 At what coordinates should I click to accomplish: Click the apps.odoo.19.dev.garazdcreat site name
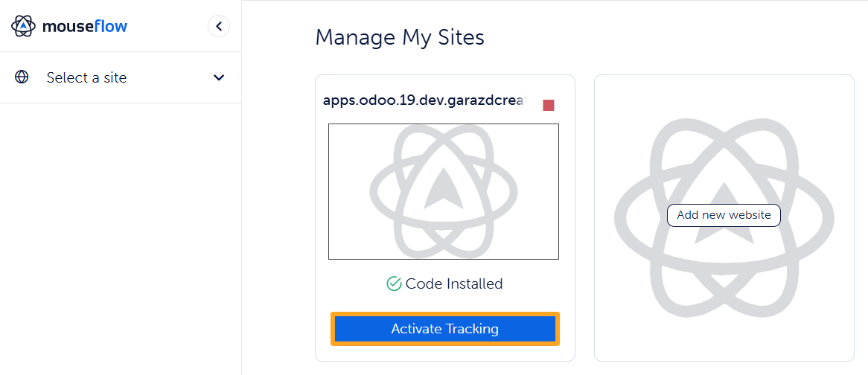click(425, 102)
